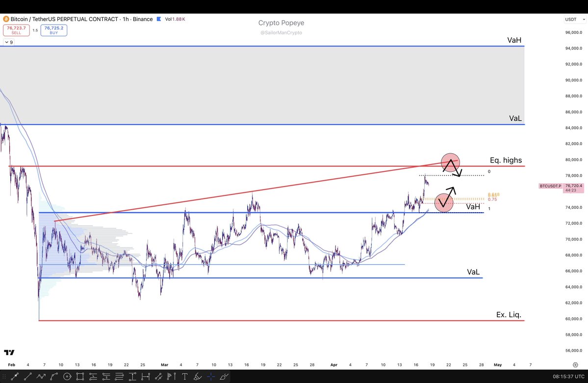Image resolution: width=588 pixels, height=383 pixels.
Task: Select the fixed range volume profile tool
Action: [x=171, y=376]
